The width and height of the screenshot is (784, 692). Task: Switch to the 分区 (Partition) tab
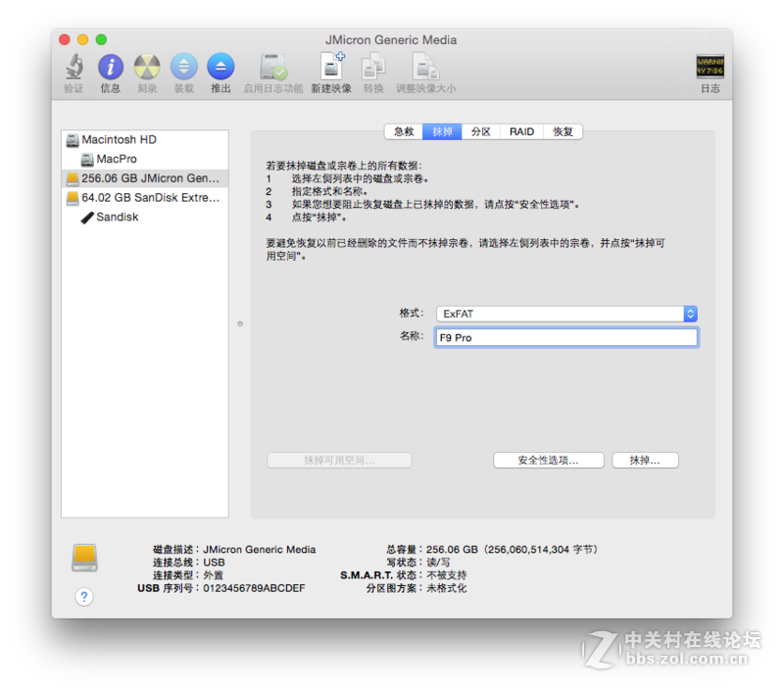(x=480, y=131)
